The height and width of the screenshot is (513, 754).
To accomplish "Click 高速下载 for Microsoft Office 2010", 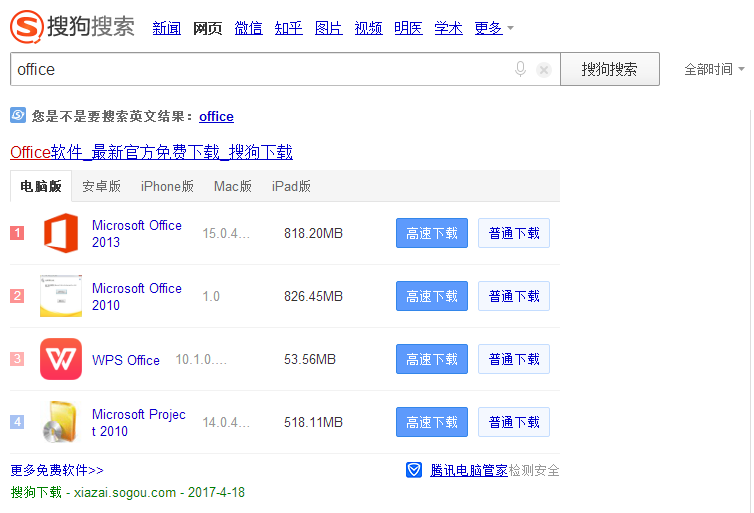I will click(x=432, y=296).
